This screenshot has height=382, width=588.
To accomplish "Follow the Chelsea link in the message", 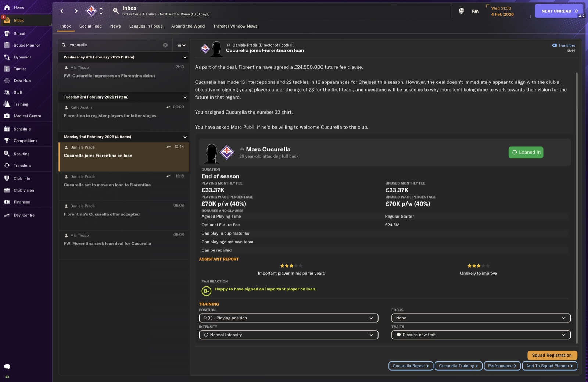I will [x=367, y=82].
